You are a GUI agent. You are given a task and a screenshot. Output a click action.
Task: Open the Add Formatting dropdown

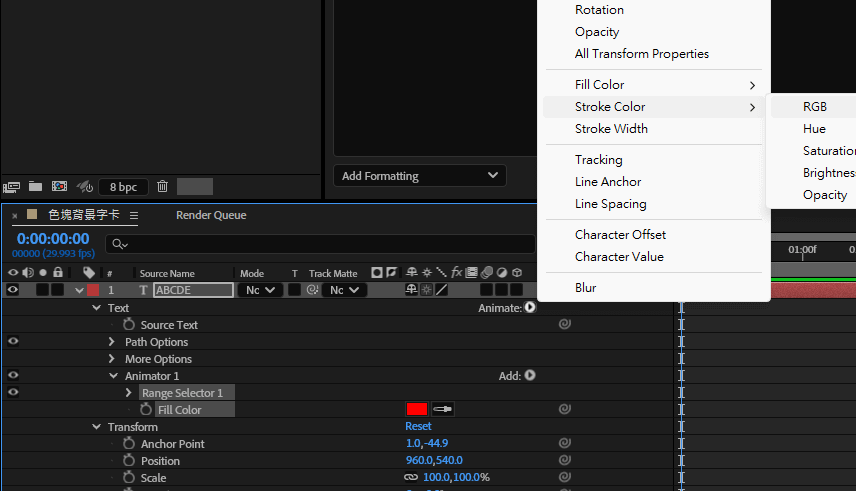(x=419, y=176)
